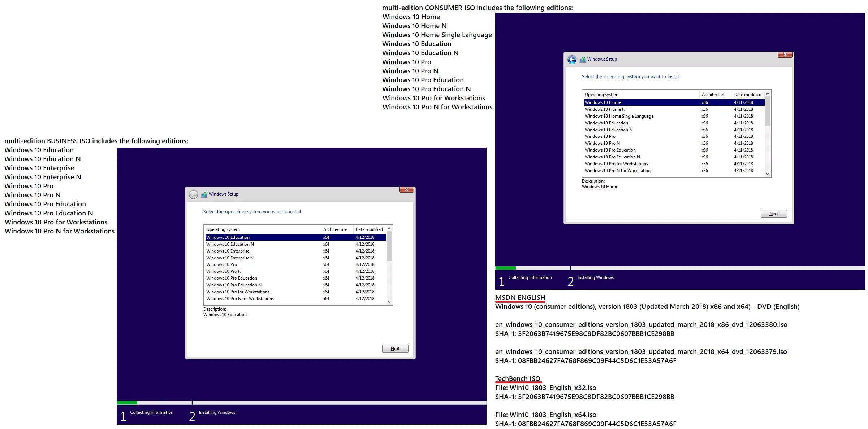The height and width of the screenshot is (429, 868).
Task: Click Windows Setup icon in x64 dialog title
Action: pyautogui.click(x=204, y=194)
